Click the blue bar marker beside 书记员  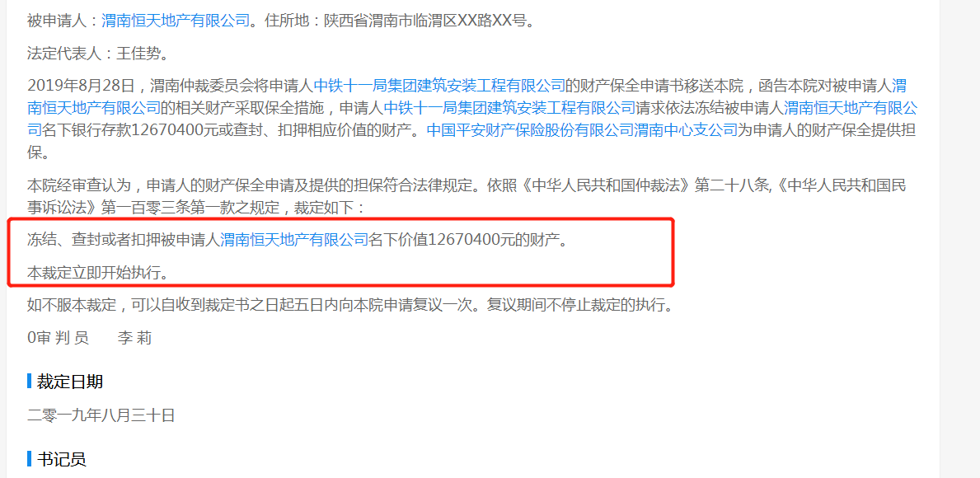[30, 459]
